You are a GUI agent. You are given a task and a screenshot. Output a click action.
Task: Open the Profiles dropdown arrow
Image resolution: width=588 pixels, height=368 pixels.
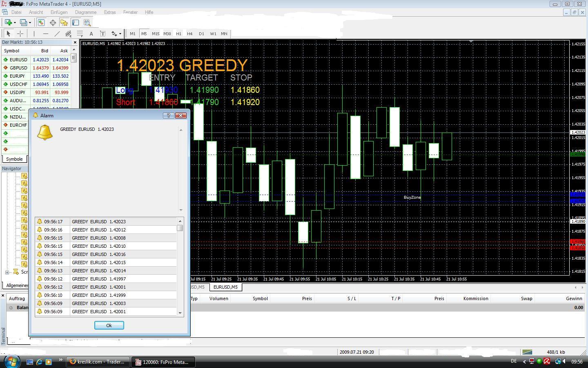click(30, 22)
